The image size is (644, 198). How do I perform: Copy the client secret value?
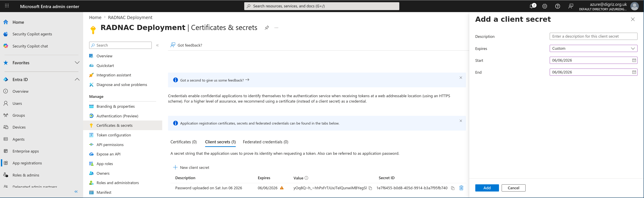(x=370, y=188)
